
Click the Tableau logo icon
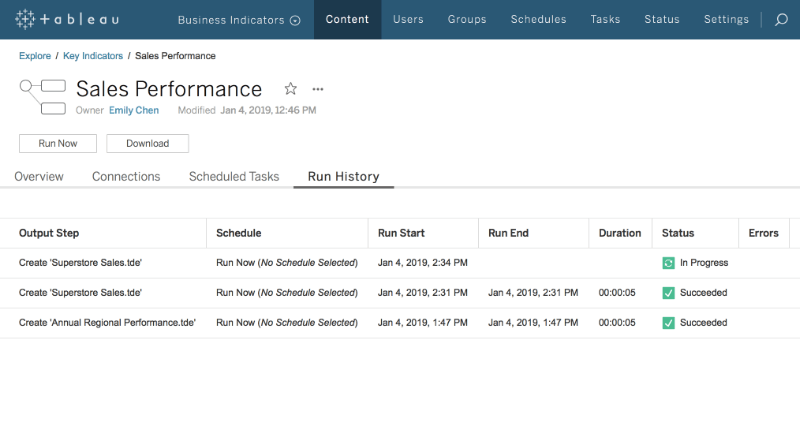click(26, 19)
